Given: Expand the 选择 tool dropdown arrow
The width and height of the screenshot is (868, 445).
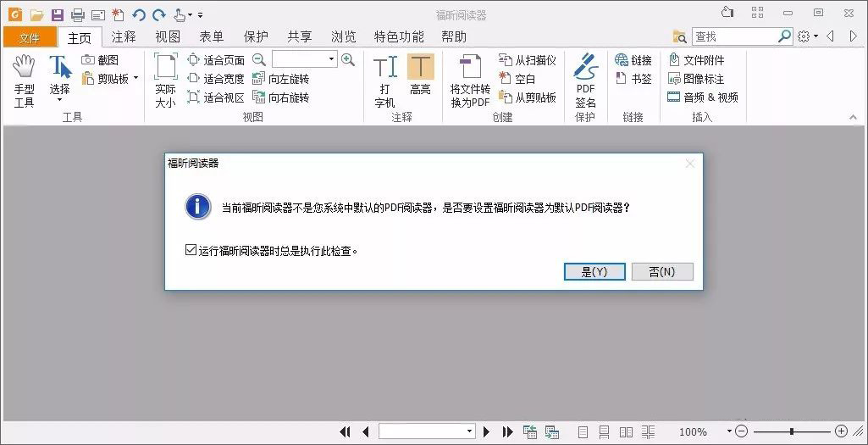Looking at the screenshot, I should tap(60, 100).
